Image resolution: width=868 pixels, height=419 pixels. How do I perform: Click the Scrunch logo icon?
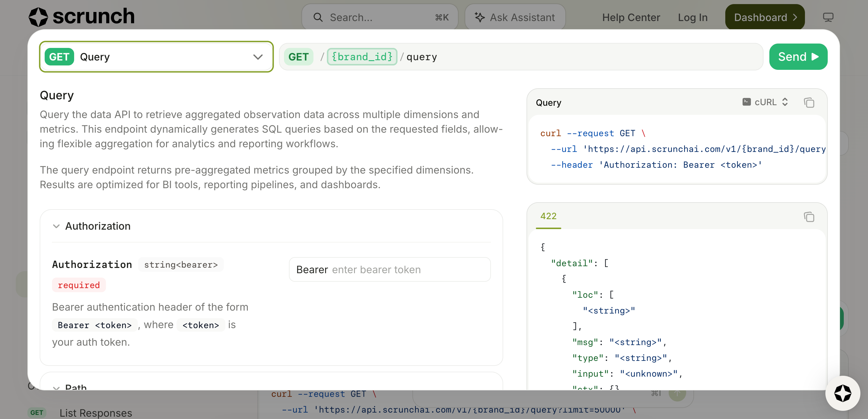[38, 17]
